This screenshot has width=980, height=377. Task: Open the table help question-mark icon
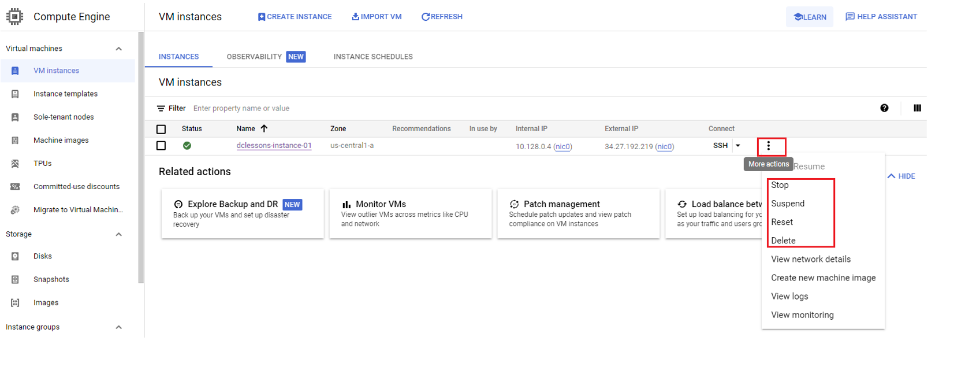tap(884, 108)
